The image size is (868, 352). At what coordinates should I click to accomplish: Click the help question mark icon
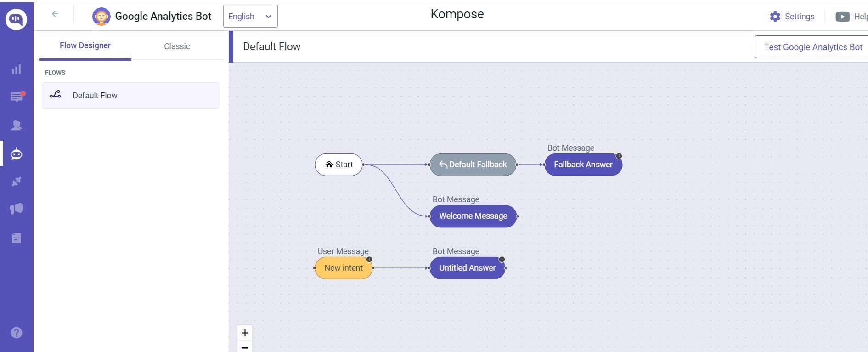click(17, 333)
